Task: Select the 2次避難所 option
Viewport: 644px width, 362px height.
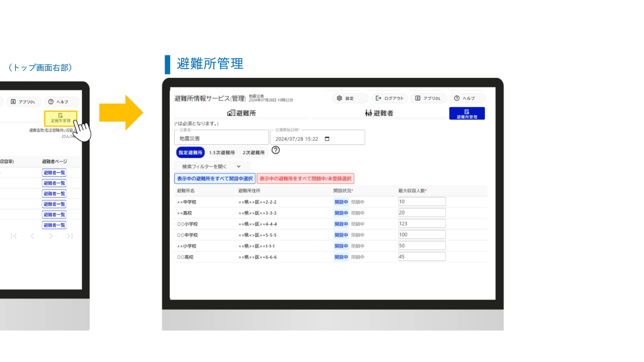Action: coord(254,152)
